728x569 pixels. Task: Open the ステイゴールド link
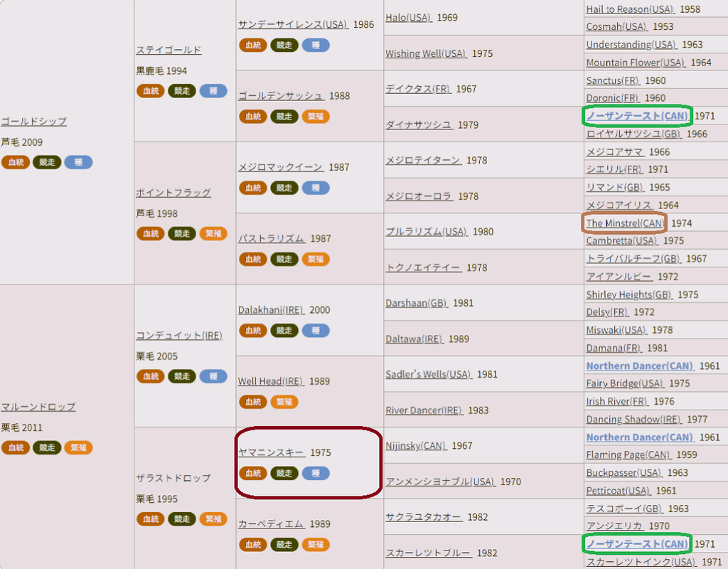[x=168, y=50]
